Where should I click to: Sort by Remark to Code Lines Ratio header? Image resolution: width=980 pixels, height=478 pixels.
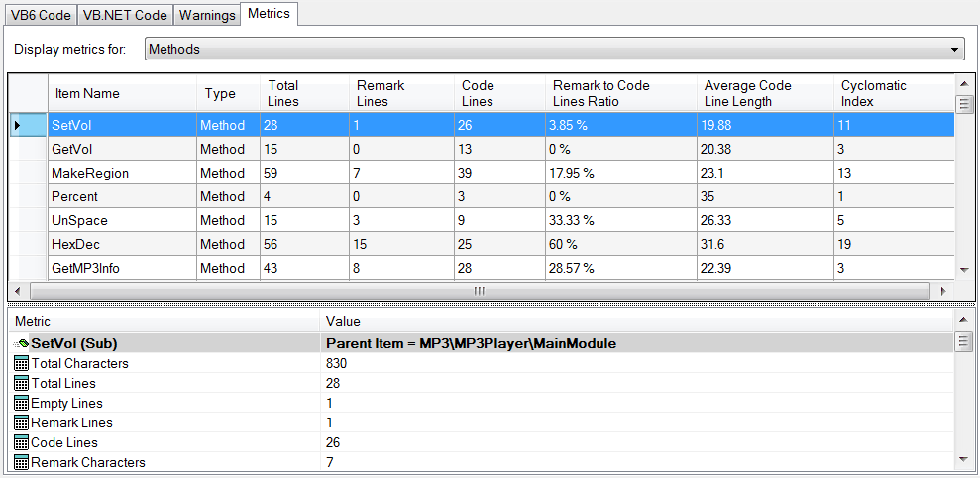pyautogui.click(x=620, y=93)
